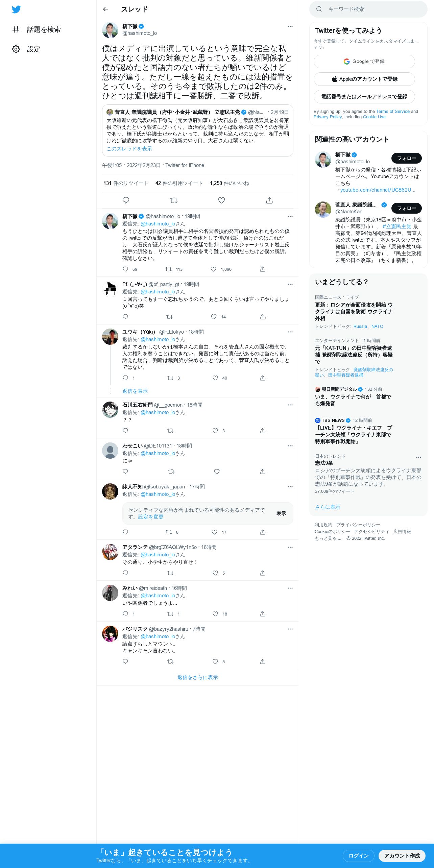
Task: Like the main tweet by 橋下徹
Action: point(221,200)
